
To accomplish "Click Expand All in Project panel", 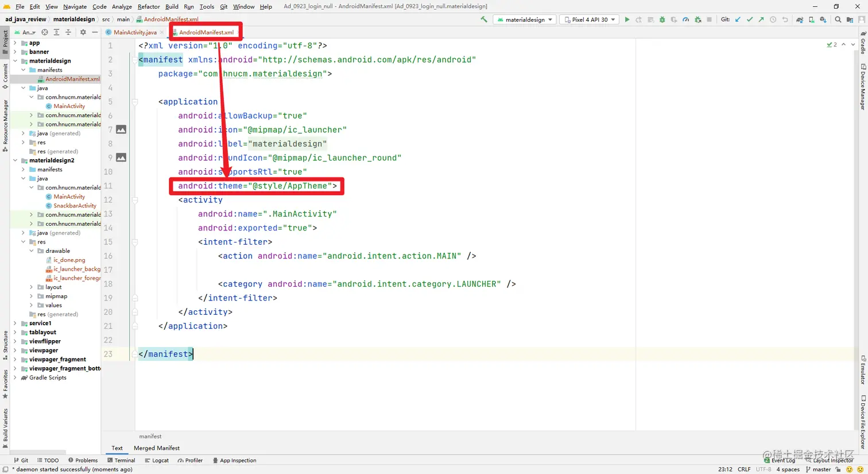I will [56, 32].
